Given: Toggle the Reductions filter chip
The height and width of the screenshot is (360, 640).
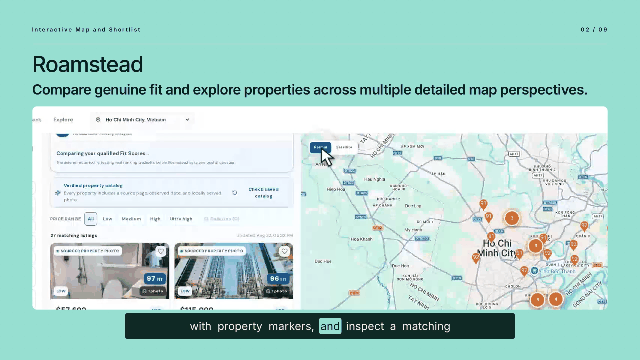Looking at the screenshot, I should 221,219.
